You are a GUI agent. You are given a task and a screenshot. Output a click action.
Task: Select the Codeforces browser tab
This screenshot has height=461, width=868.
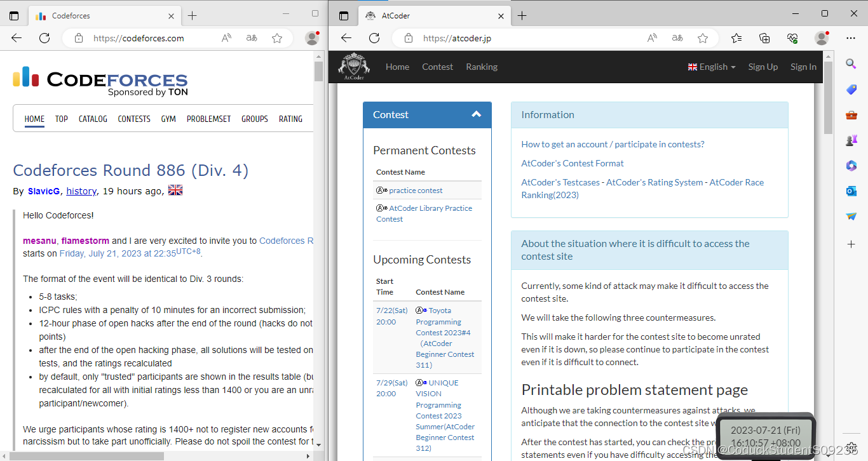[105, 16]
